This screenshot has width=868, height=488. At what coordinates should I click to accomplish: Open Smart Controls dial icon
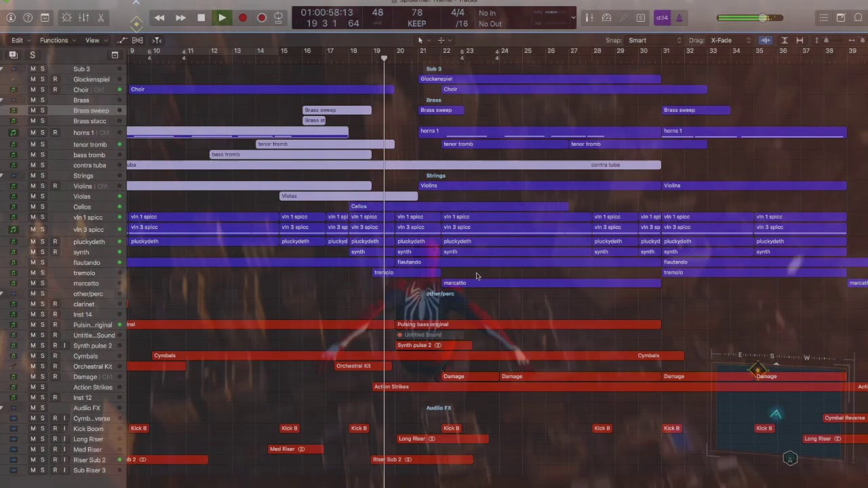66,18
